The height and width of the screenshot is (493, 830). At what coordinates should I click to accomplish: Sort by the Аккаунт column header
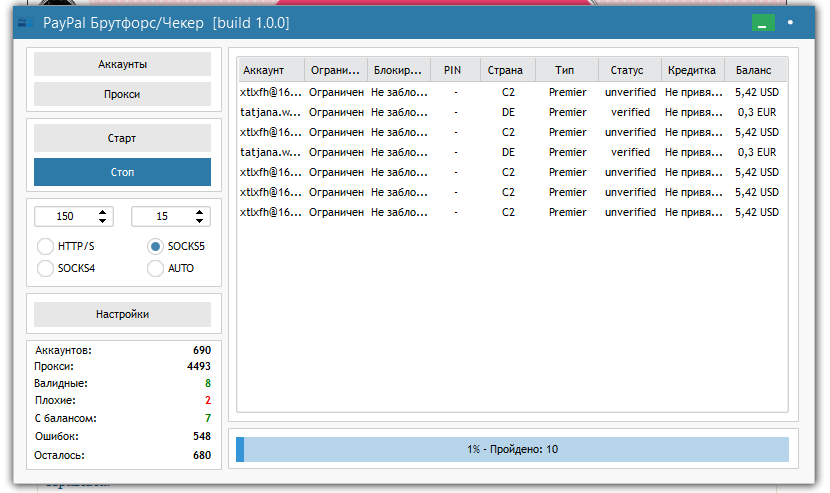tap(270, 70)
